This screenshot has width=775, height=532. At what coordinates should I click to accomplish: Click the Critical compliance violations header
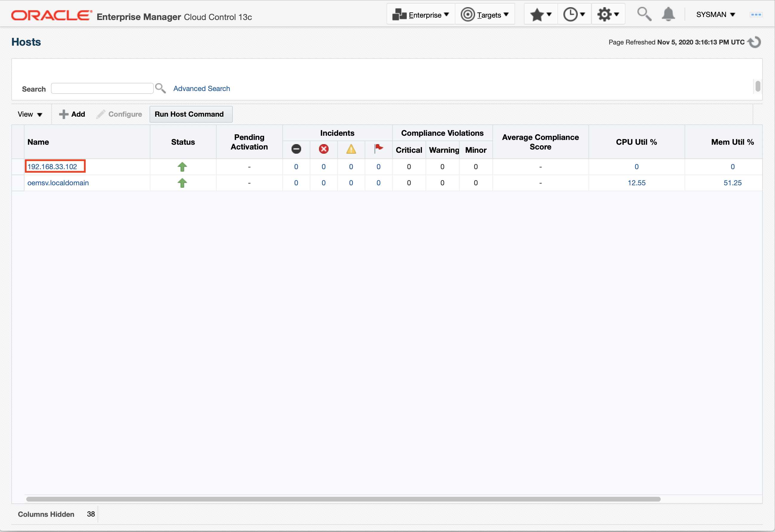point(409,150)
